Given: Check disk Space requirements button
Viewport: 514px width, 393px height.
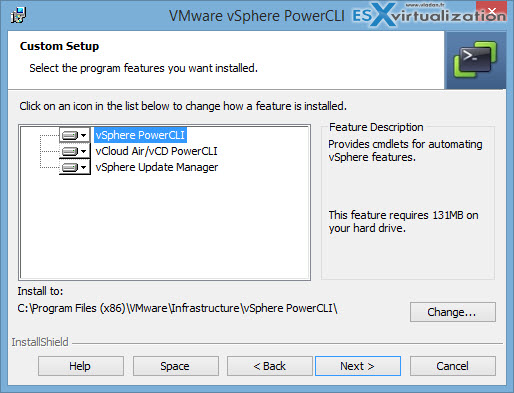Looking at the screenshot, I should click(176, 366).
